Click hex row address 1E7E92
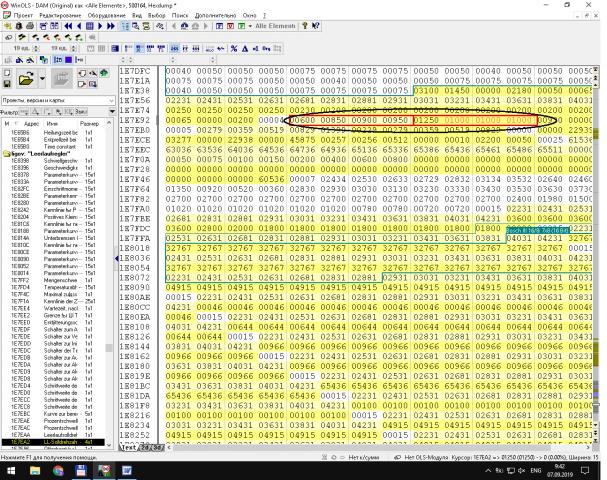Screen dimensions: 607x480 tap(134, 120)
